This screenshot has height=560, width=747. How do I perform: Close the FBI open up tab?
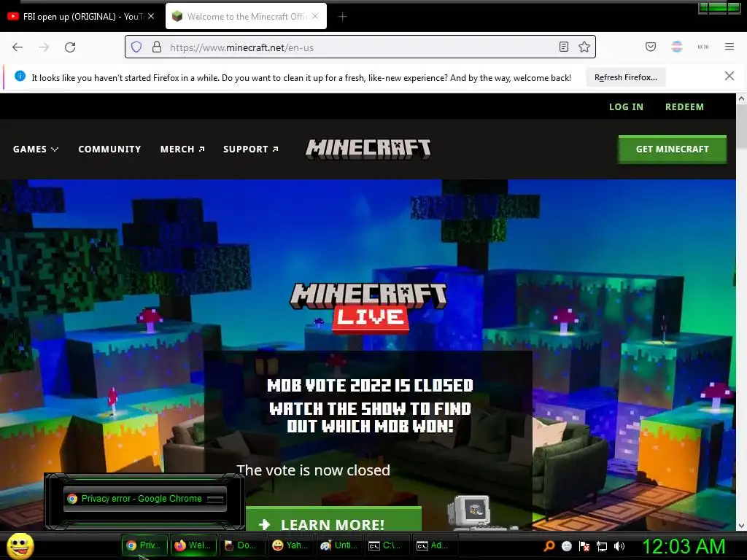point(151,16)
